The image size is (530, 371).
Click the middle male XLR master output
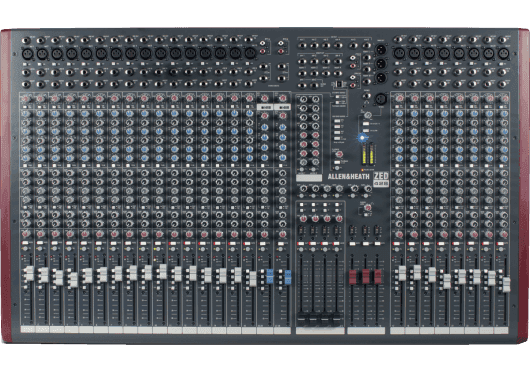click(x=381, y=63)
